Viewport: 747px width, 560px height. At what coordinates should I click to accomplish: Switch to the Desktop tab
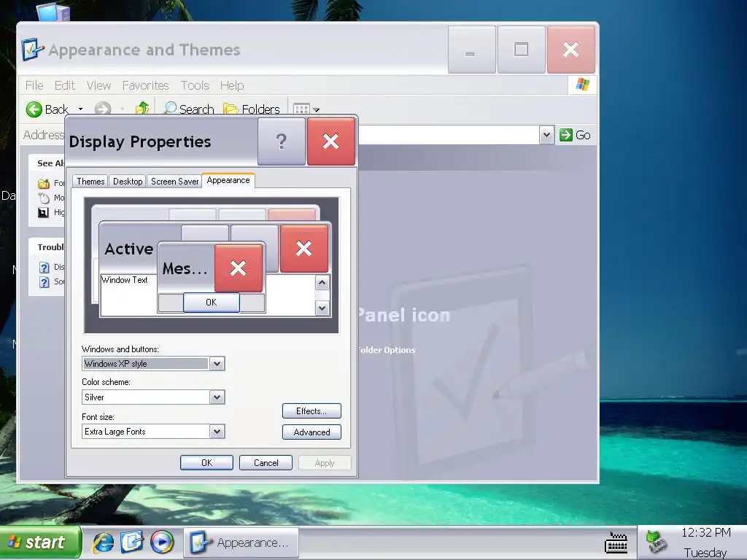128,182
